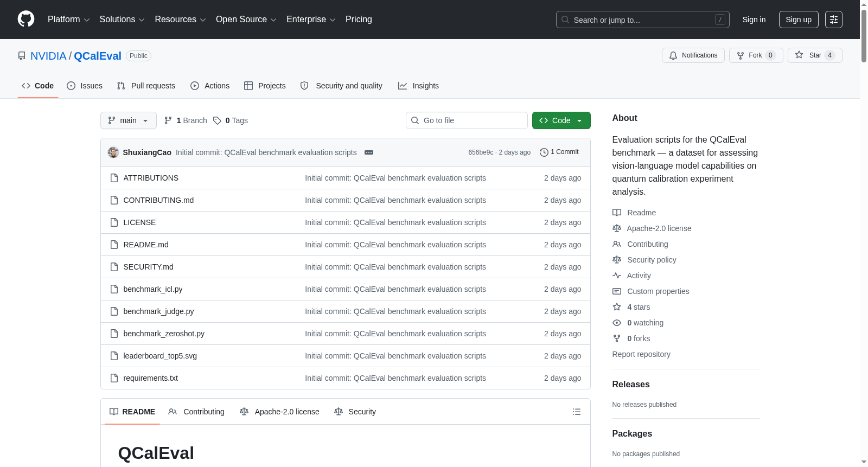Viewport: 868px width, 467px height.
Task: Click the bell icon in Notifications button
Action: 673,55
